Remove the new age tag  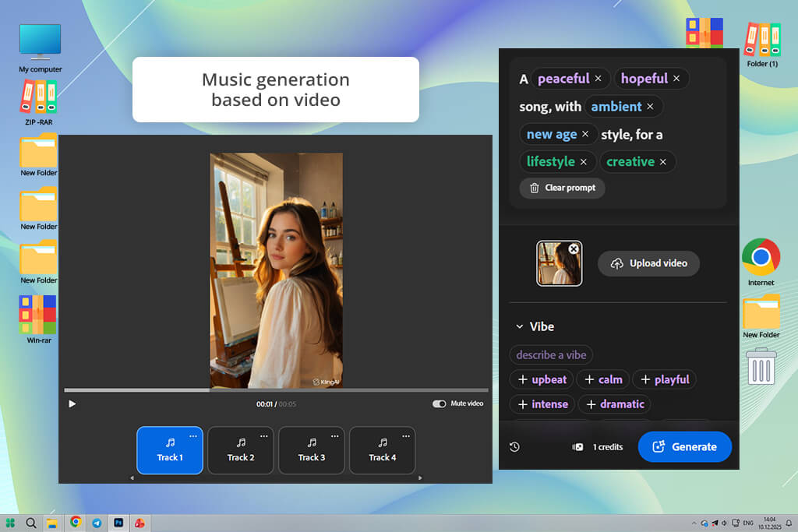click(x=585, y=134)
